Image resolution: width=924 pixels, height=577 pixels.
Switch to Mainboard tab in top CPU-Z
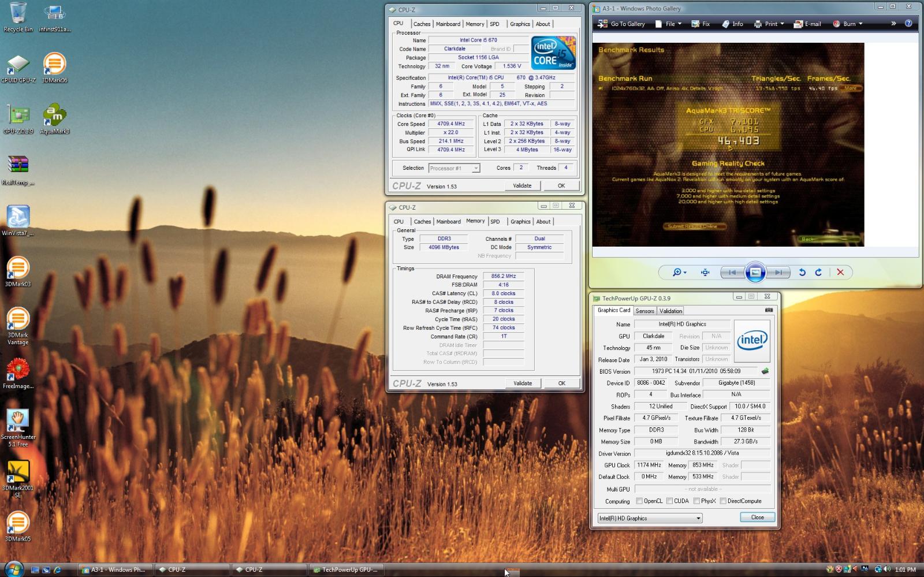(448, 24)
